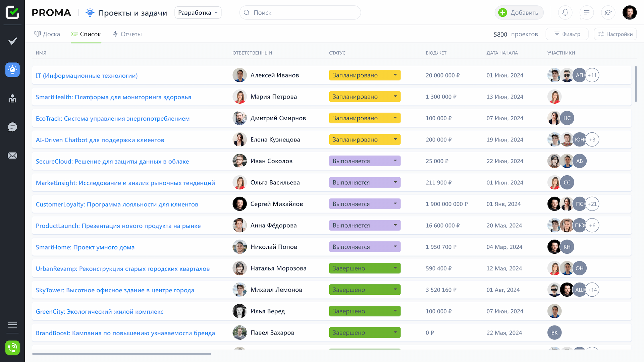Open status dropdown for IT project
The height and width of the screenshot is (362, 644).
[365, 75]
